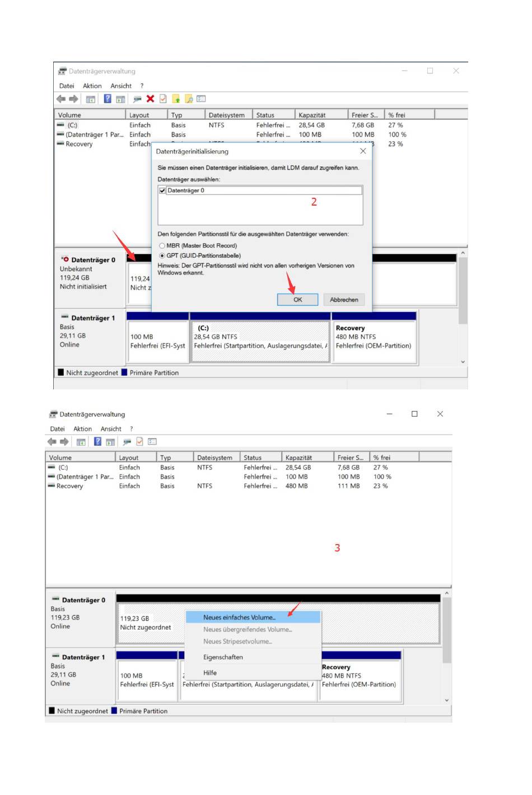Open the ? menu in lower window
Screen dimensions: 532x795
pyautogui.click(x=132, y=429)
